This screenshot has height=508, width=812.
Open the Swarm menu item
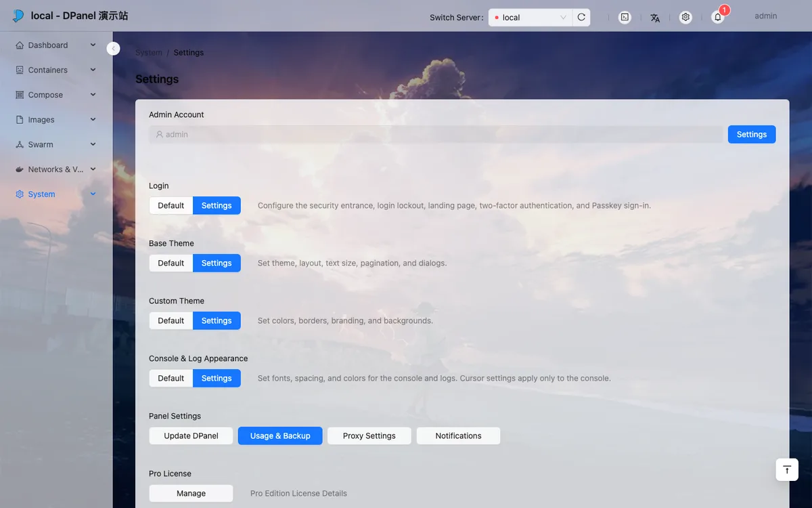(x=56, y=144)
